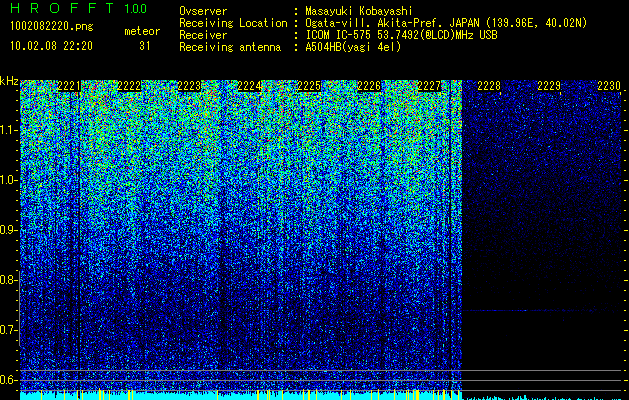Click the 2221 time marker
Image resolution: width=629 pixels, height=400 pixels.
coord(69,86)
